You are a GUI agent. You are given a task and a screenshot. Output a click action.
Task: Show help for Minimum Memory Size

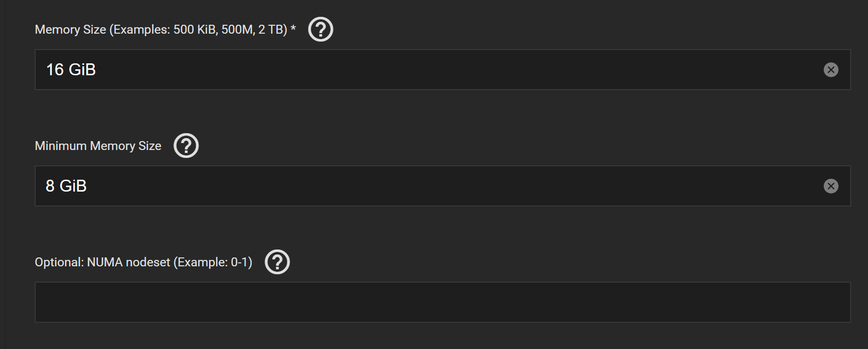[186, 146]
